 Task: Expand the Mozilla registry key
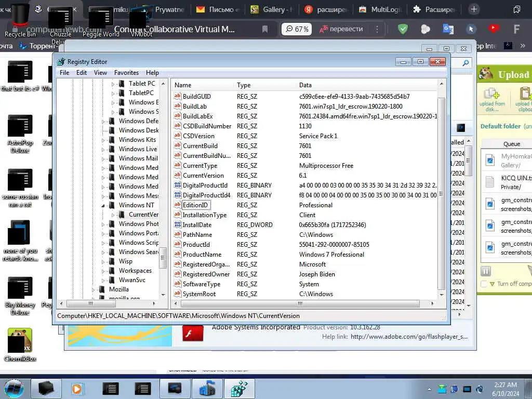click(94, 289)
